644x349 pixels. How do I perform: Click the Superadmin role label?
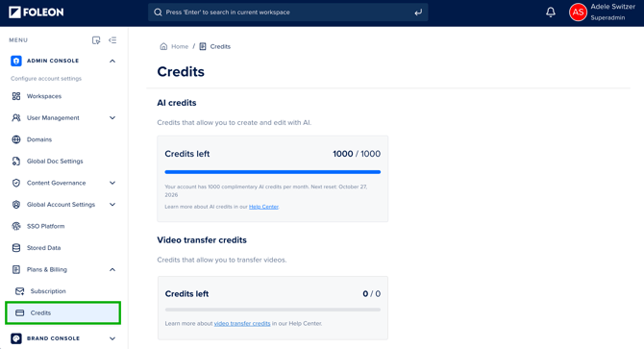pyautogui.click(x=607, y=17)
